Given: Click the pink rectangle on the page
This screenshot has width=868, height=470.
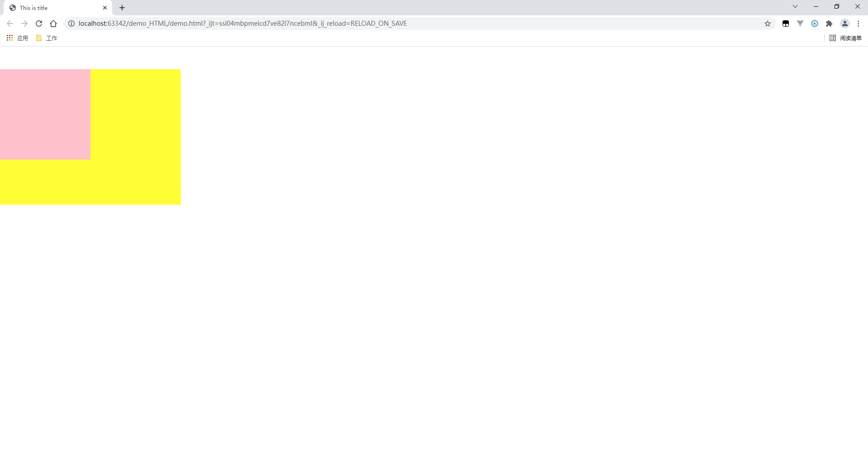Looking at the screenshot, I should pyautogui.click(x=45, y=114).
